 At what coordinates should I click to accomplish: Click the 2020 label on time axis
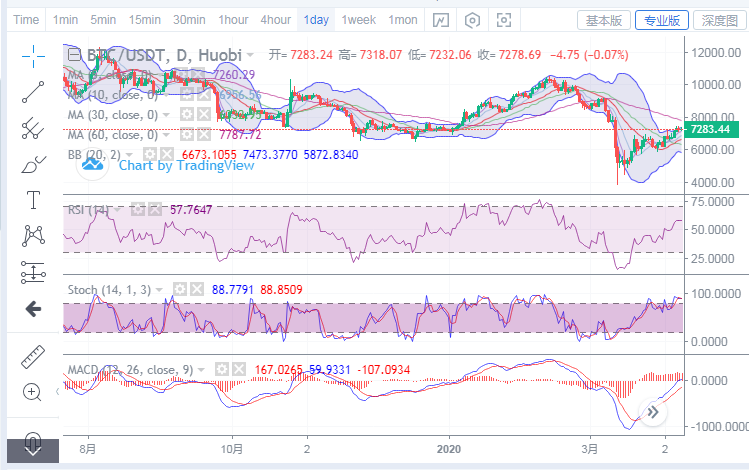point(449,449)
